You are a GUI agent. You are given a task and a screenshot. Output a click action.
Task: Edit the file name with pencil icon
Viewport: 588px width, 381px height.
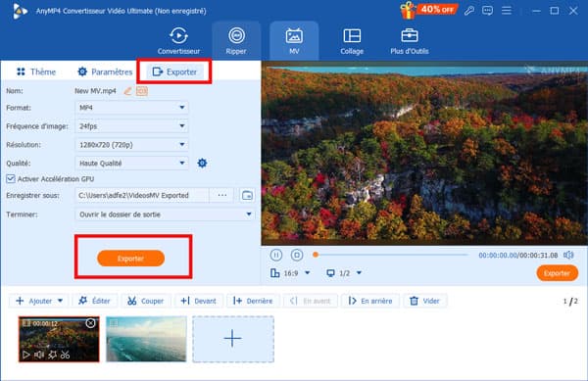click(127, 91)
